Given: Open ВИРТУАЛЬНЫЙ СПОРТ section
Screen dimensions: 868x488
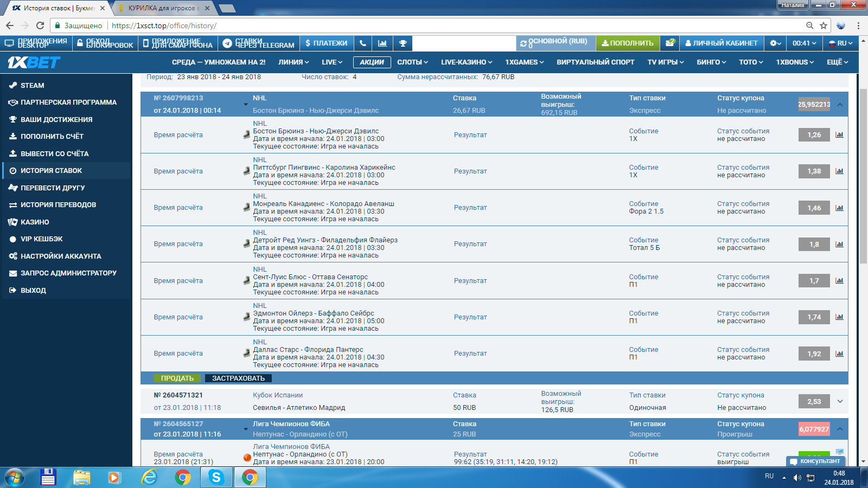Looking at the screenshot, I should click(x=596, y=62).
